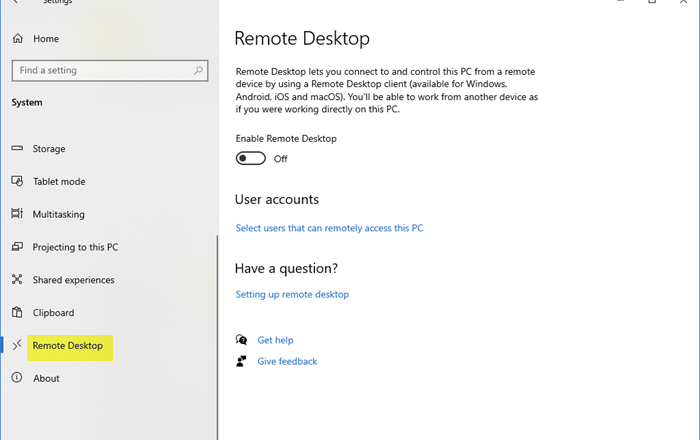Image resolution: width=700 pixels, height=440 pixels.
Task: Click the About info icon
Action: 17,378
